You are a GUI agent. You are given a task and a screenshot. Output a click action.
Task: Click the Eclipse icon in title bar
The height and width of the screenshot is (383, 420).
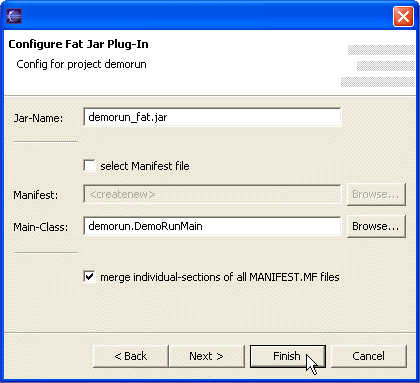pos(14,16)
